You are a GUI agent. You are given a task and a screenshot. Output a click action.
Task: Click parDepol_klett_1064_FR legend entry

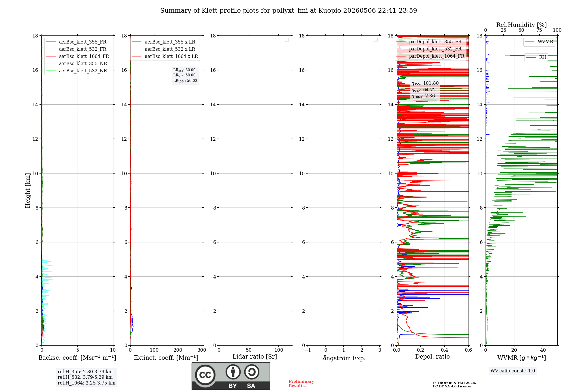(x=430, y=56)
